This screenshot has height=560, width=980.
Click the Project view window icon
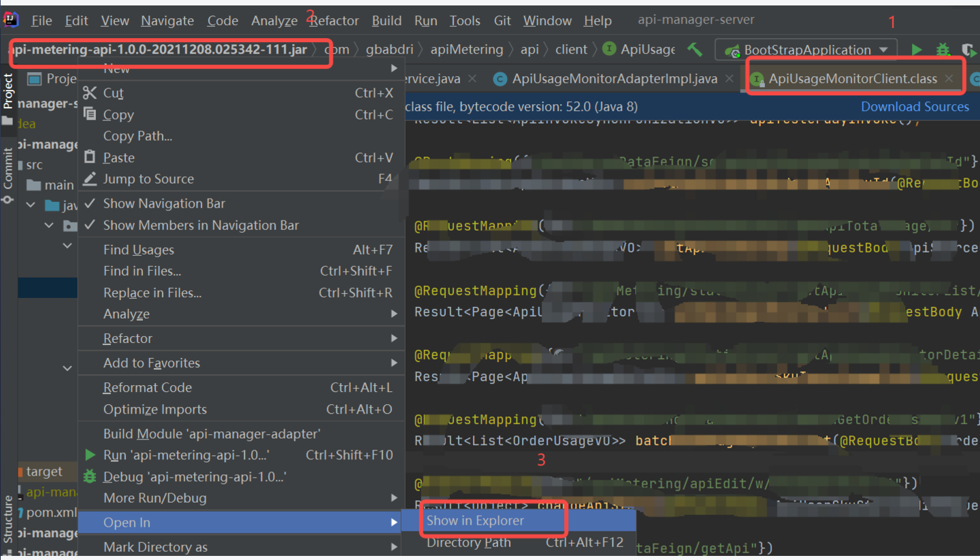point(34,79)
